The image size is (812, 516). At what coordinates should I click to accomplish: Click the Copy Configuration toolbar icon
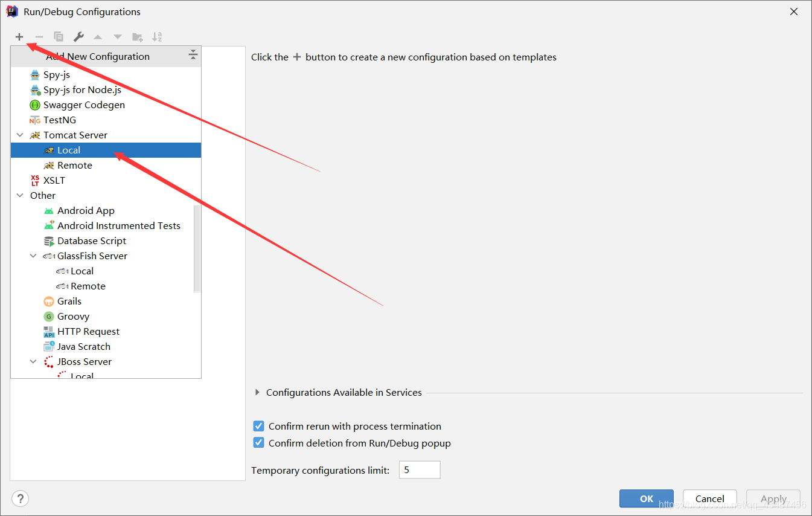(59, 37)
